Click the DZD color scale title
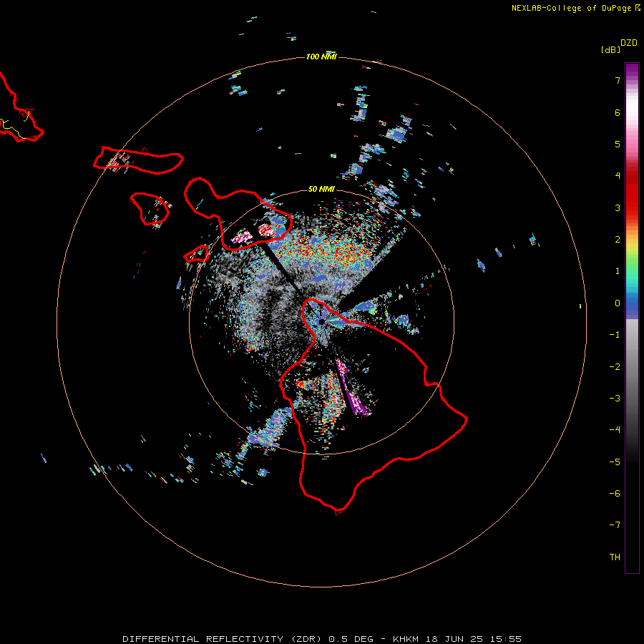This screenshot has height=644, width=644. 629,43
